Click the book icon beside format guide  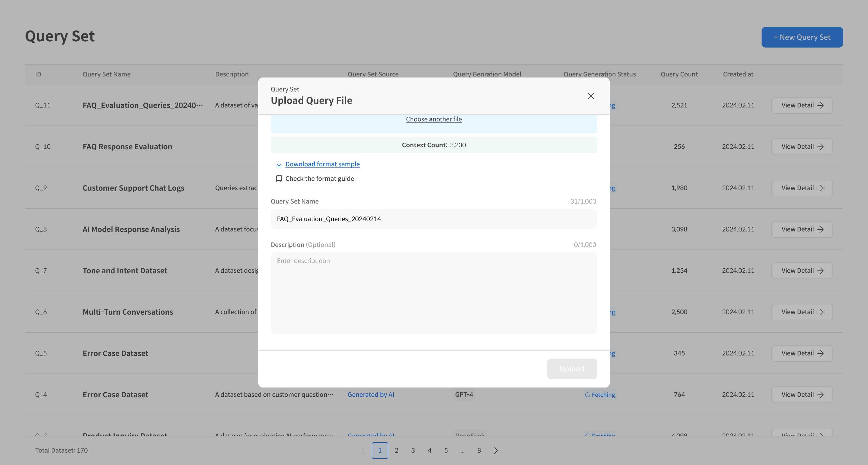click(x=279, y=179)
